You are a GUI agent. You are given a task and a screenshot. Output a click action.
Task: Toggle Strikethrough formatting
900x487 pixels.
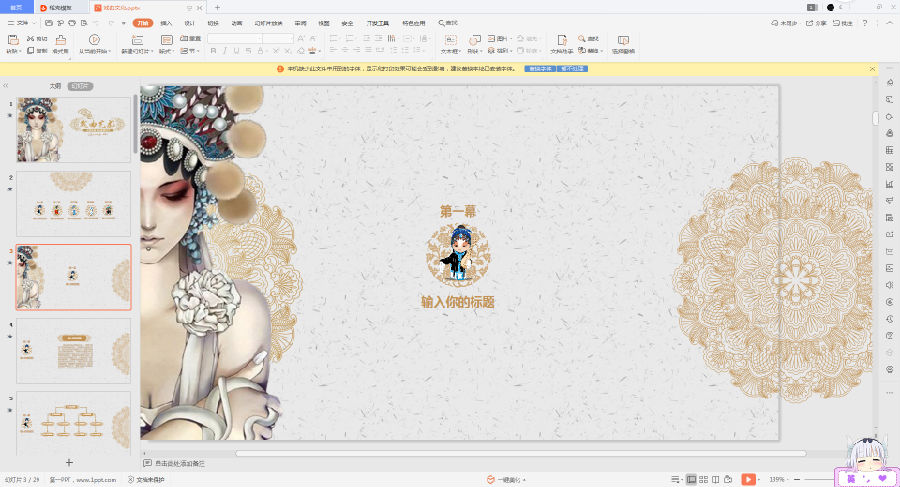248,51
